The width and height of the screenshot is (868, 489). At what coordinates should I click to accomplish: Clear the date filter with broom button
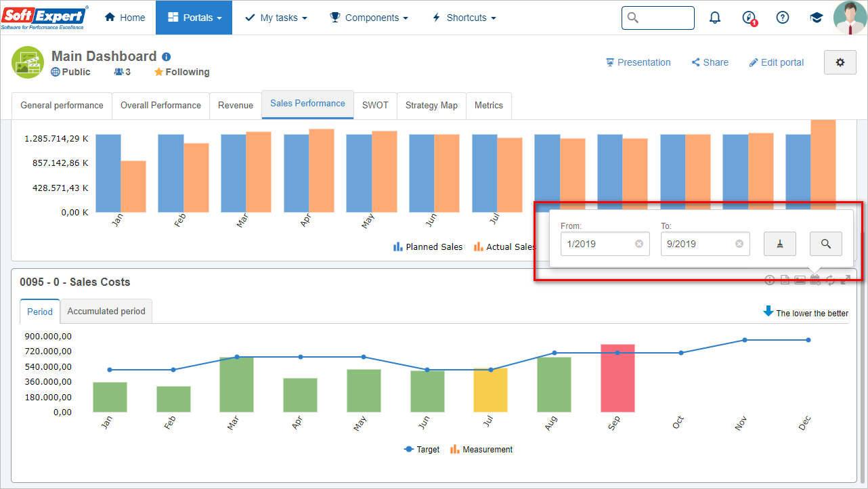780,244
